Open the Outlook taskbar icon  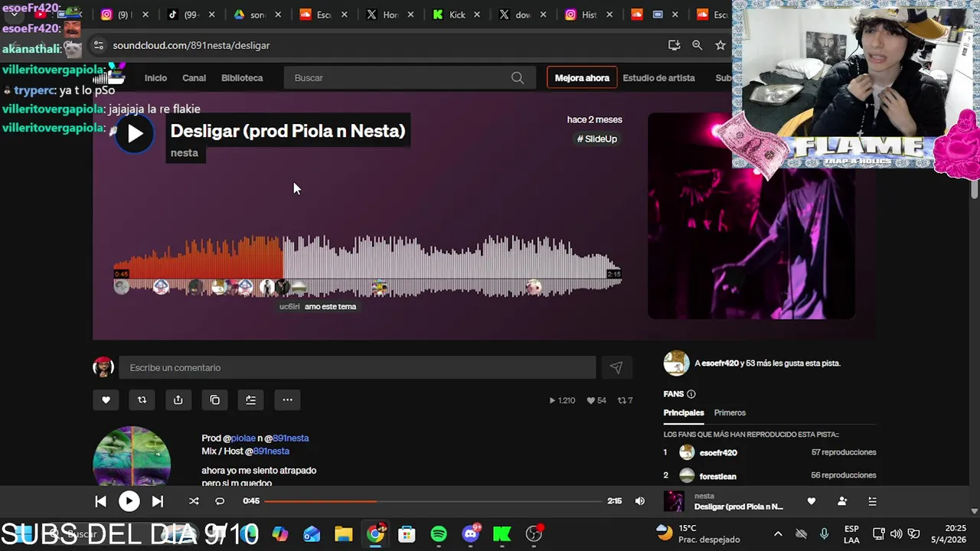click(312, 534)
